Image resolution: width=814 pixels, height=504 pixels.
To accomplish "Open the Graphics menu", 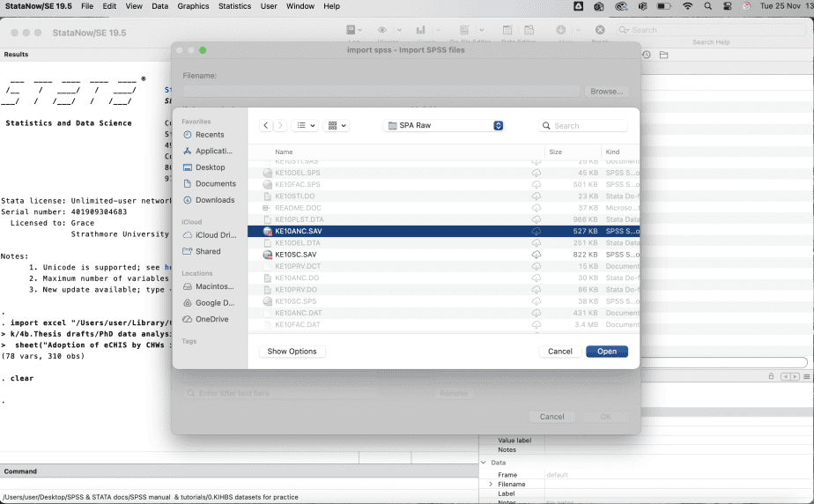I will [193, 6].
